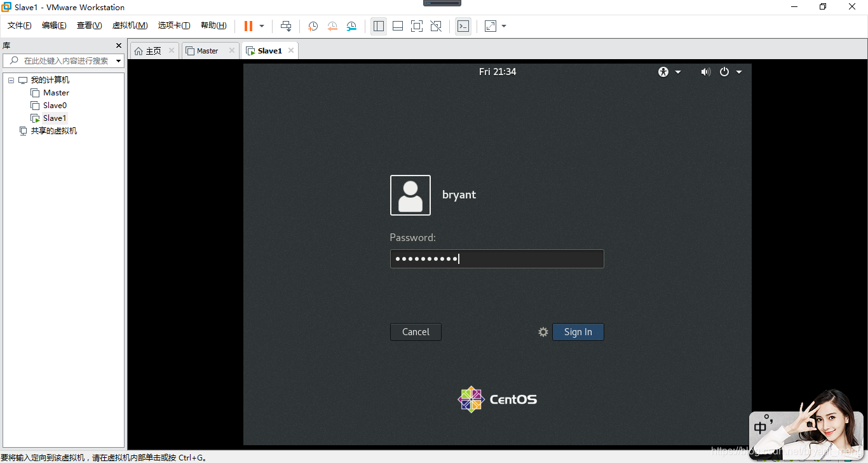Click the send Ctrl+Alt+Del icon
This screenshot has height=463, width=868.
click(286, 26)
